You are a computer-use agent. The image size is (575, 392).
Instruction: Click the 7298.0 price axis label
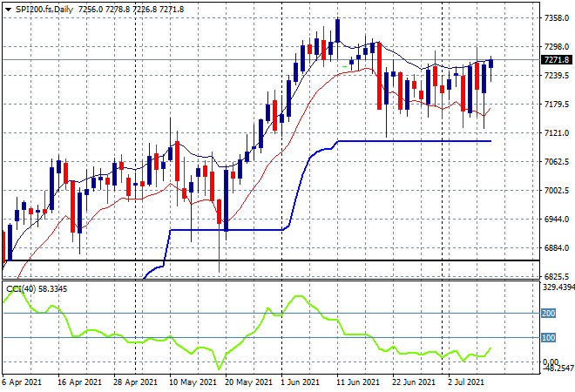coord(557,47)
